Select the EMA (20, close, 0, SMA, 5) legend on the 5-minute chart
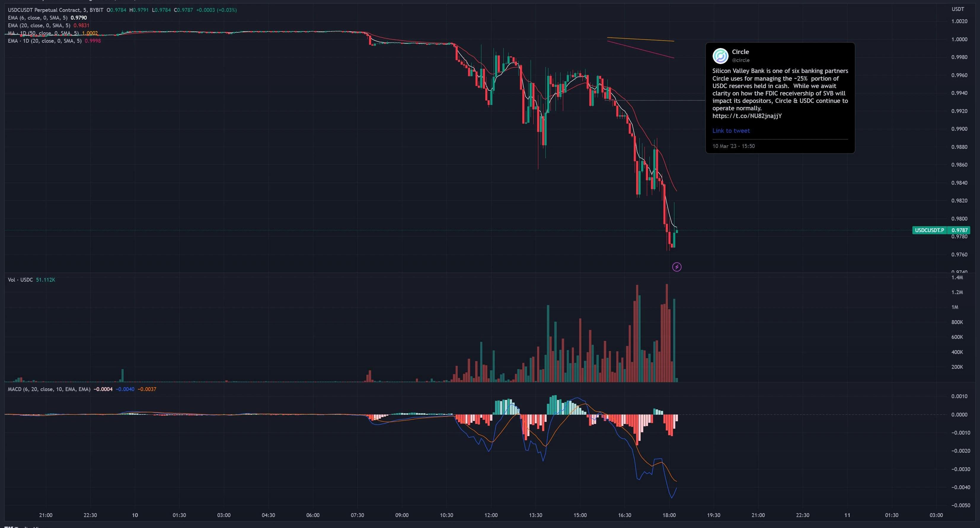Image resolution: width=980 pixels, height=528 pixels. (39, 25)
